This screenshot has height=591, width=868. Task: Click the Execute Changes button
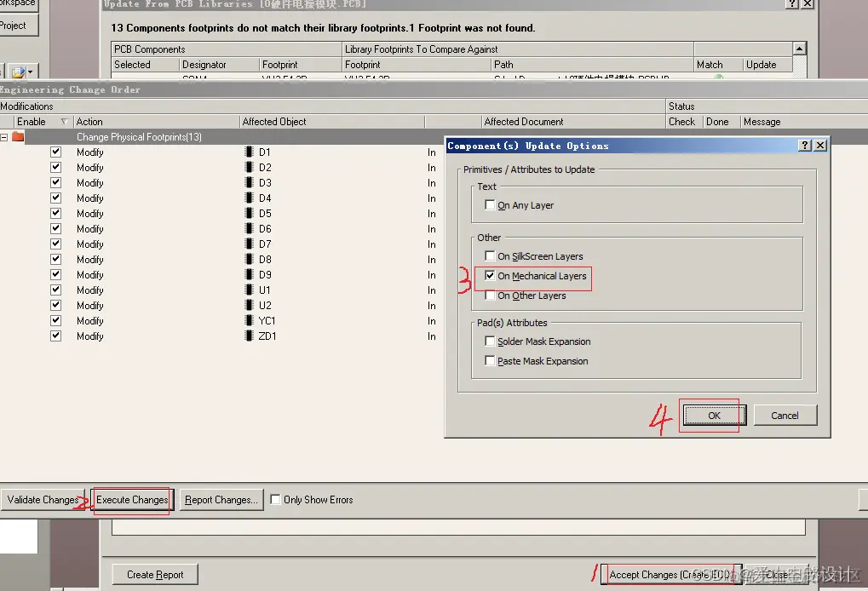(x=132, y=500)
